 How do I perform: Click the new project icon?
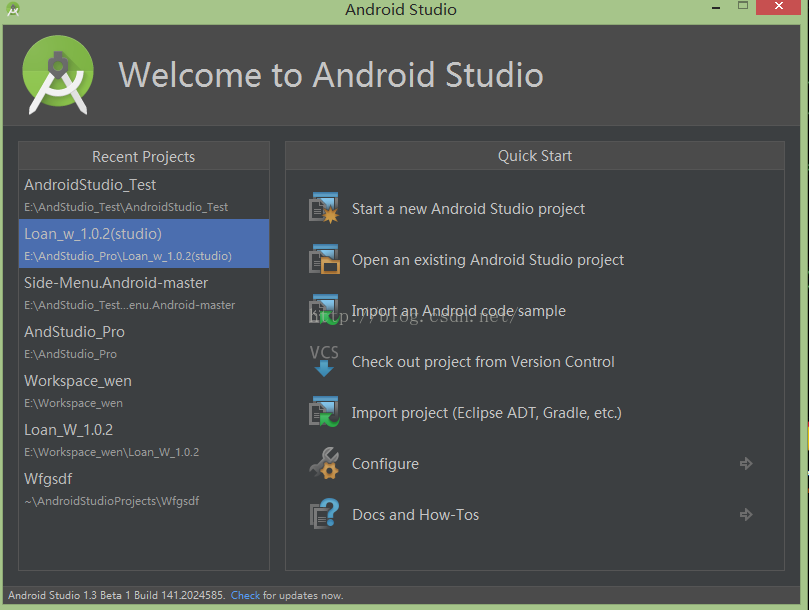pyautogui.click(x=324, y=208)
